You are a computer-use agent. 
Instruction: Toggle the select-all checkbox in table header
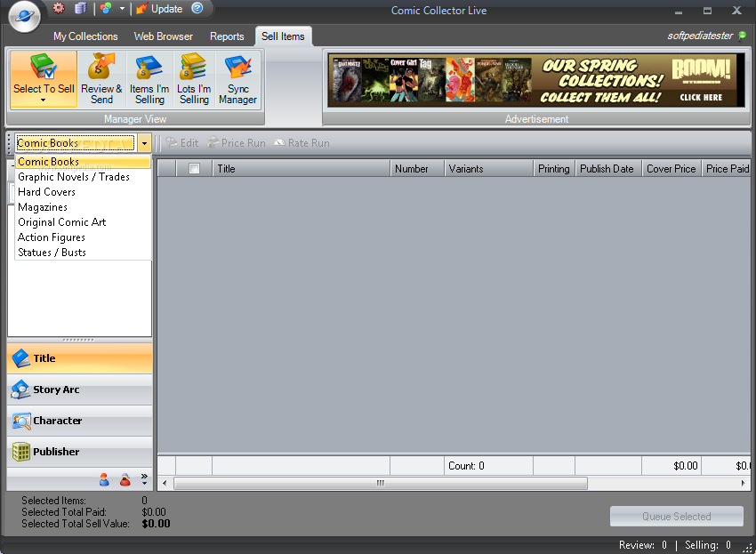(x=194, y=168)
